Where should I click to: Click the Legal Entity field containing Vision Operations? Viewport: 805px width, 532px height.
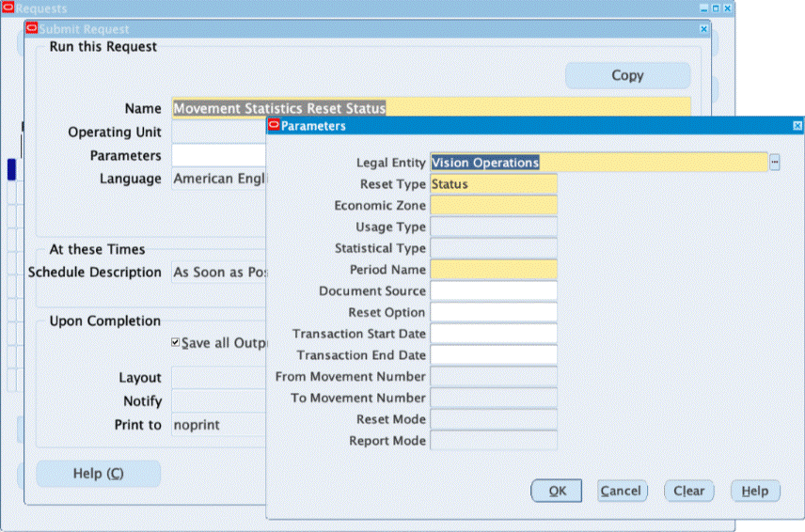tap(599, 163)
